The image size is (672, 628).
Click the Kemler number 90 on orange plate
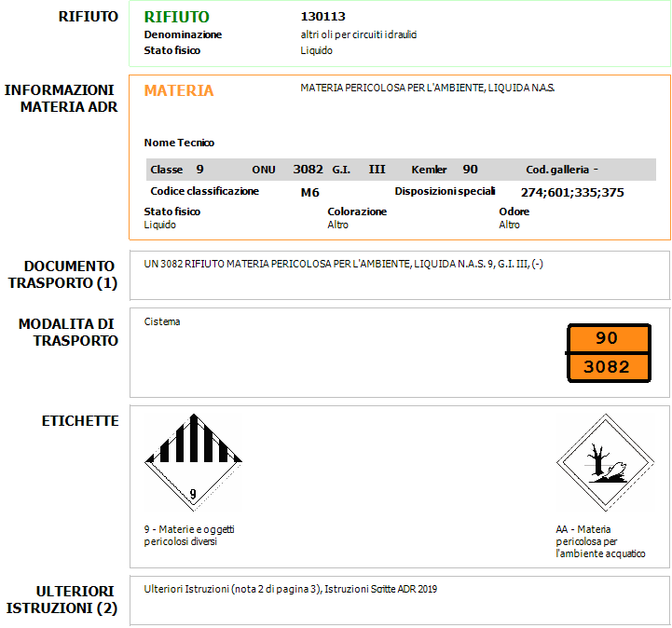click(607, 338)
